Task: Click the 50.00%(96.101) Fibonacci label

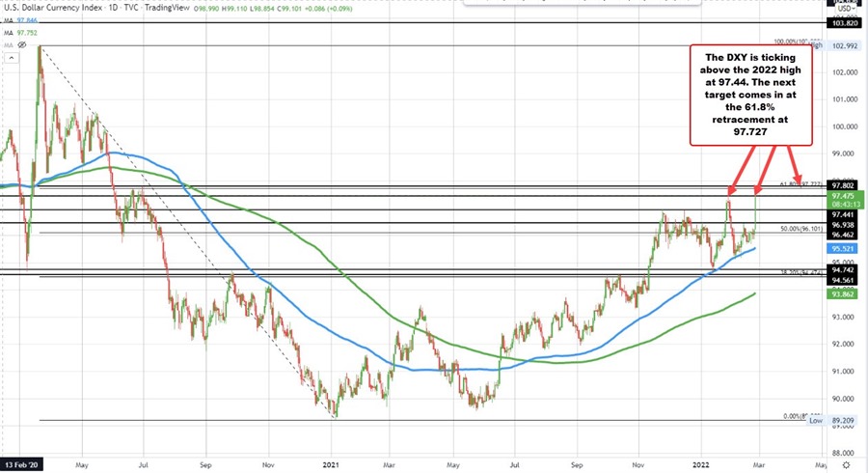Action: 801,229
